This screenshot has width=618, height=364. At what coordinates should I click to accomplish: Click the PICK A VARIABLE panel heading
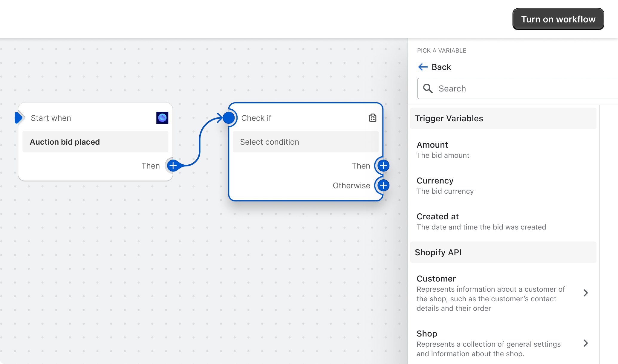tap(442, 51)
